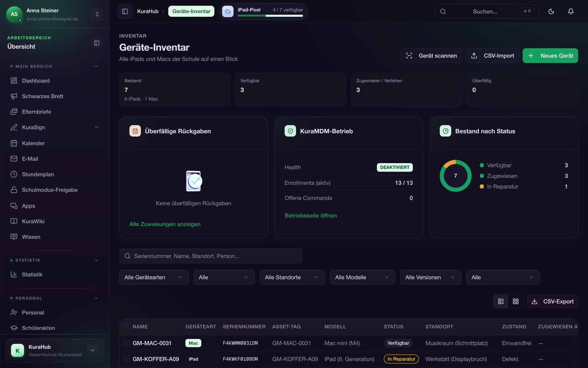
Task: Open the Alle Versionen filter
Action: pyautogui.click(x=430, y=278)
